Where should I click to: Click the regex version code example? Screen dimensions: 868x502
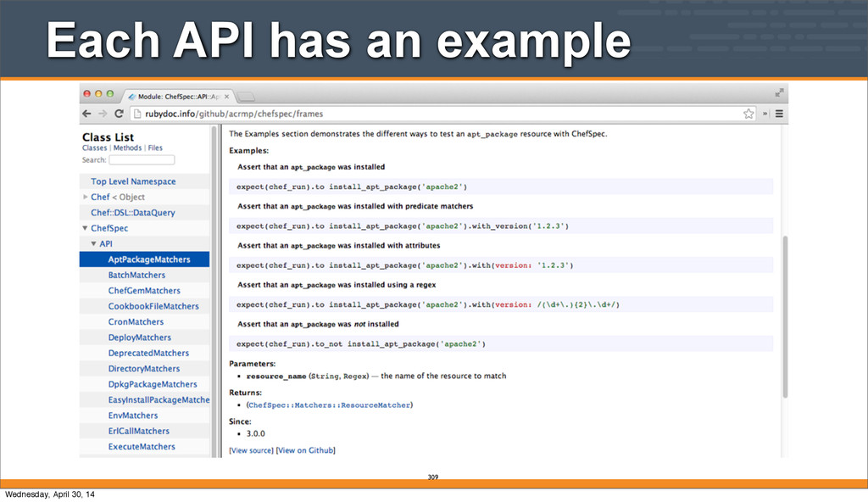(x=501, y=304)
